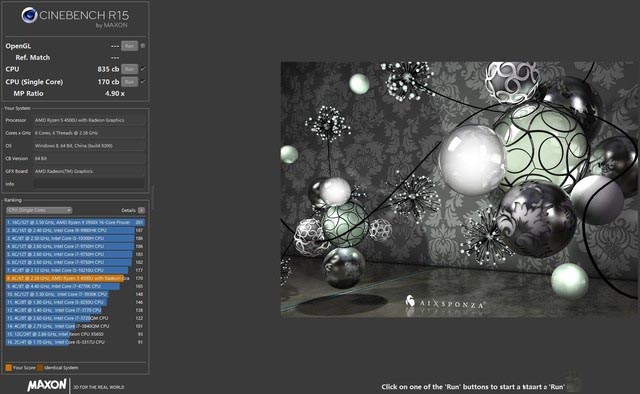The image size is (640, 394).
Task: Click the 170 cb single core score
Action: coord(108,82)
